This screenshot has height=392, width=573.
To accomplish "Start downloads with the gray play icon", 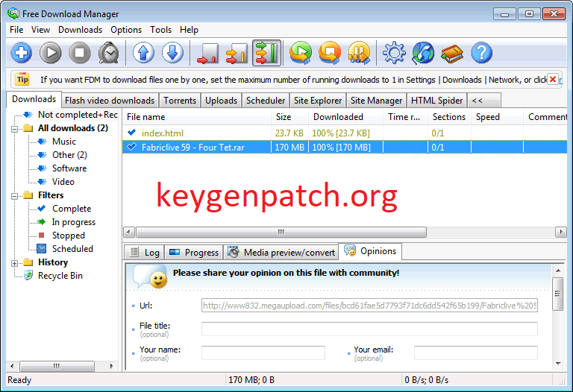I will tap(51, 53).
